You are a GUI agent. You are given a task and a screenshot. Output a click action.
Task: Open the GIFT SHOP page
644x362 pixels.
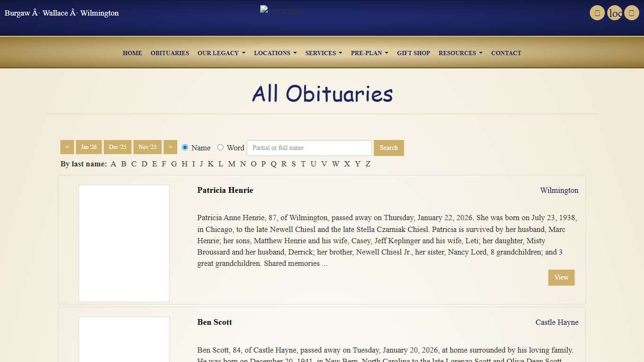click(413, 53)
